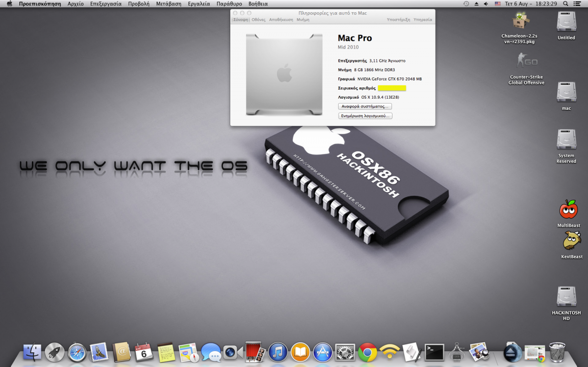The image size is (588, 367).
Task: Click eject icon in menu bar
Action: [x=476, y=3]
